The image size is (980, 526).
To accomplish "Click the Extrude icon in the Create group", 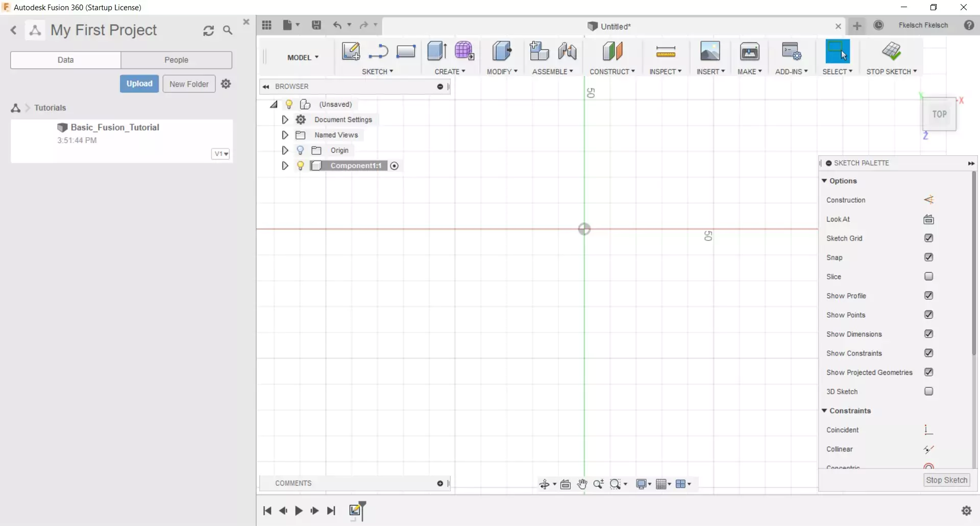I will coord(437,51).
